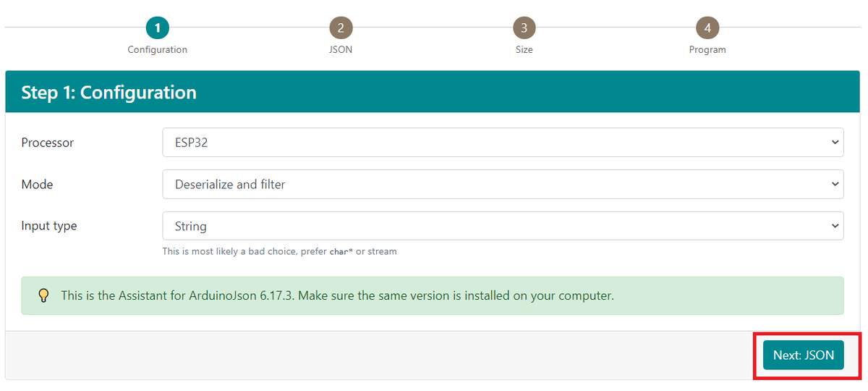
Task: Click the Configuration step label
Action: coord(157,50)
